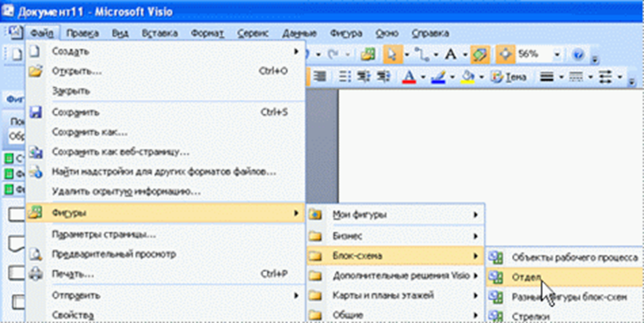The width and height of the screenshot is (644, 323).
Task: Toggle bulleted list icon
Action: point(344,77)
